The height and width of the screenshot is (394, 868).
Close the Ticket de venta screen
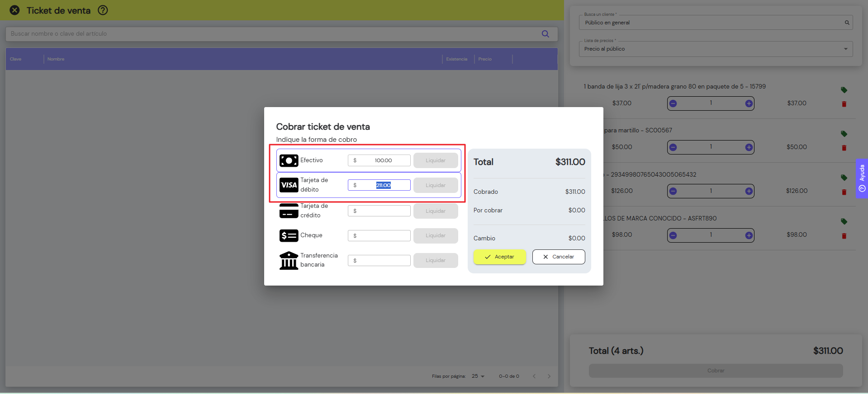click(15, 10)
